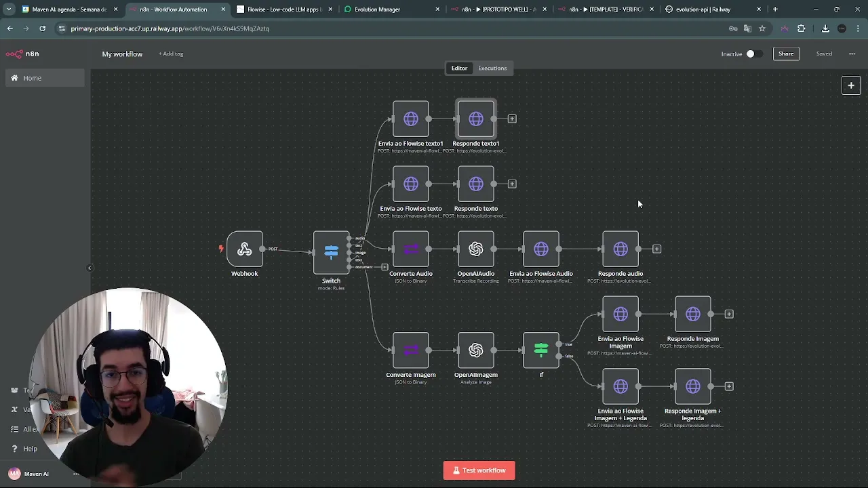Click the Envia ao Flowise Imagem node
The width and height of the screenshot is (868, 488).
[620, 314]
